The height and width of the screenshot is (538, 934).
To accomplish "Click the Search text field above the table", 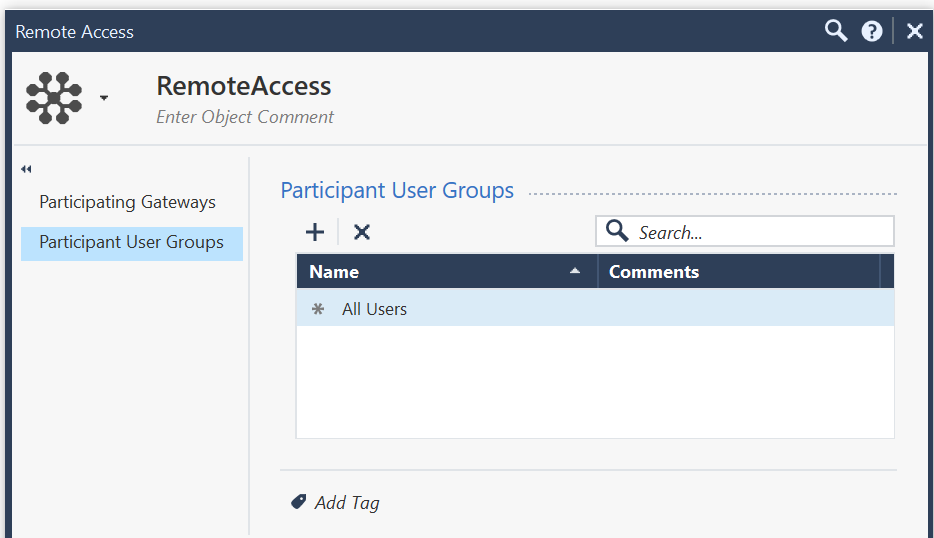I will click(x=760, y=232).
